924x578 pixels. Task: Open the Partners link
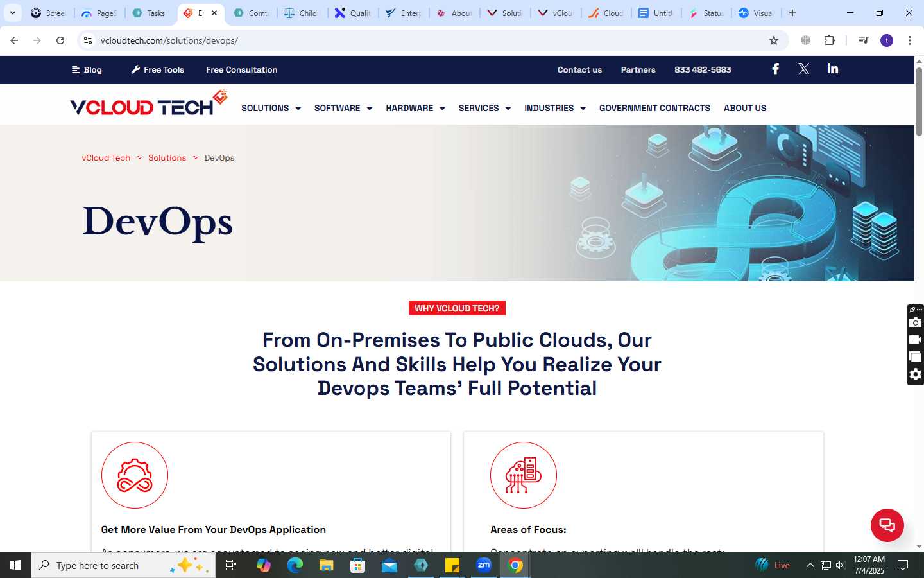[638, 70]
